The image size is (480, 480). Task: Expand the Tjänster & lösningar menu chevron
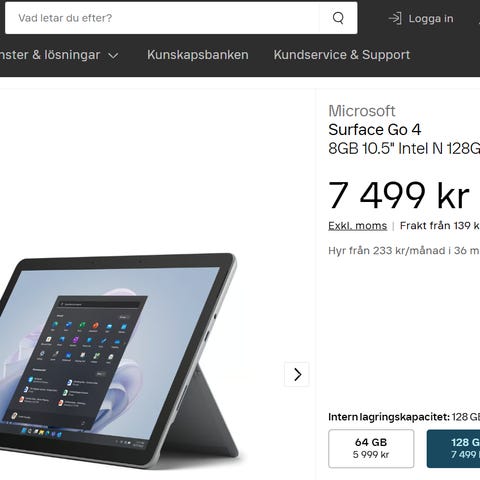click(113, 56)
